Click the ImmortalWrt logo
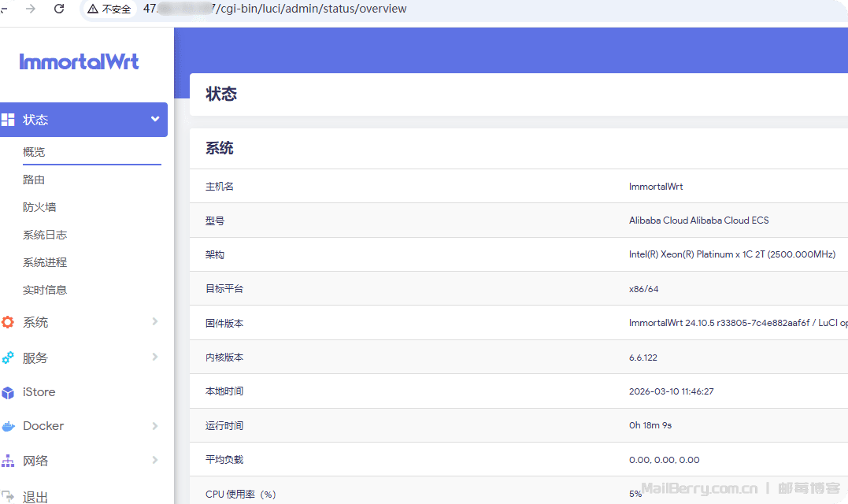Image resolution: width=848 pixels, height=504 pixels. (79, 62)
